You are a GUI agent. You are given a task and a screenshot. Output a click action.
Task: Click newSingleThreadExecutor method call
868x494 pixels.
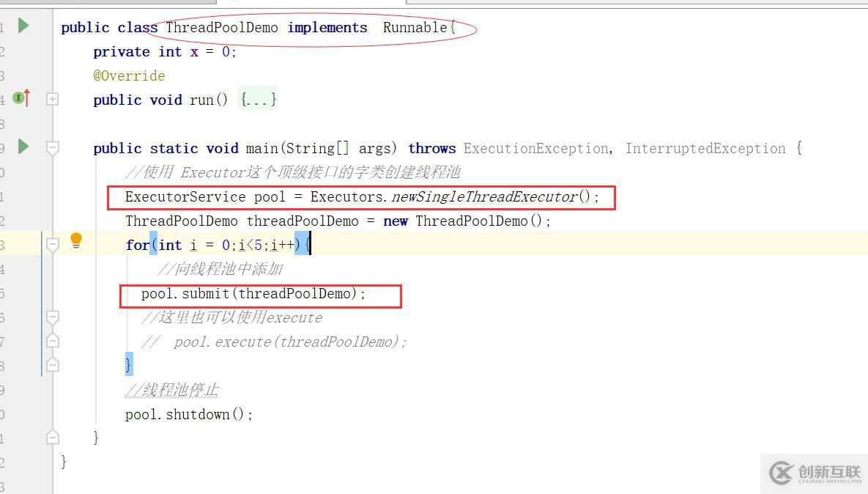tap(485, 196)
